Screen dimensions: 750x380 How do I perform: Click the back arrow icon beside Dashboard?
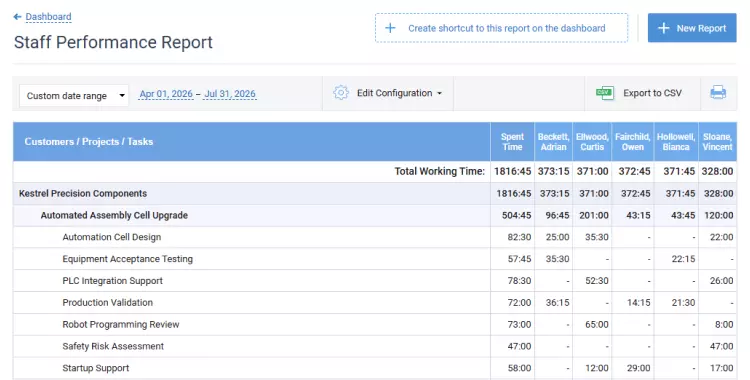[x=17, y=17]
